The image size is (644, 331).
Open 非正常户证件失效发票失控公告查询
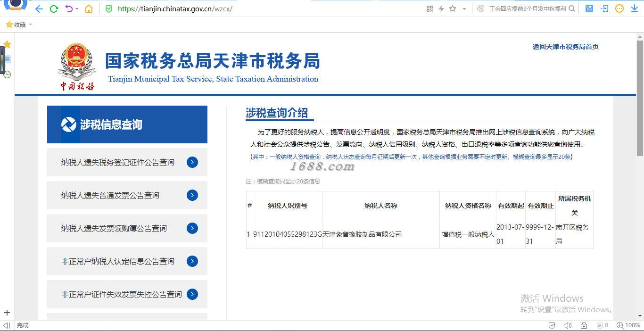pos(127,294)
